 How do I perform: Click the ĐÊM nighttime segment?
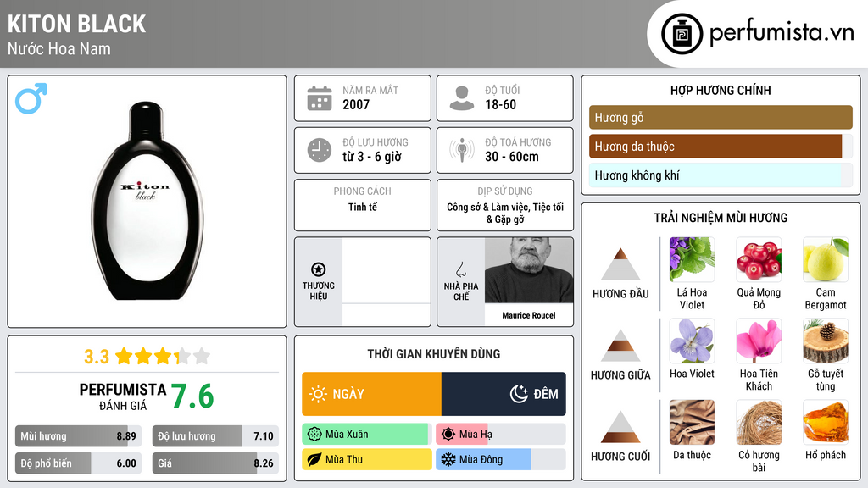[504, 394]
